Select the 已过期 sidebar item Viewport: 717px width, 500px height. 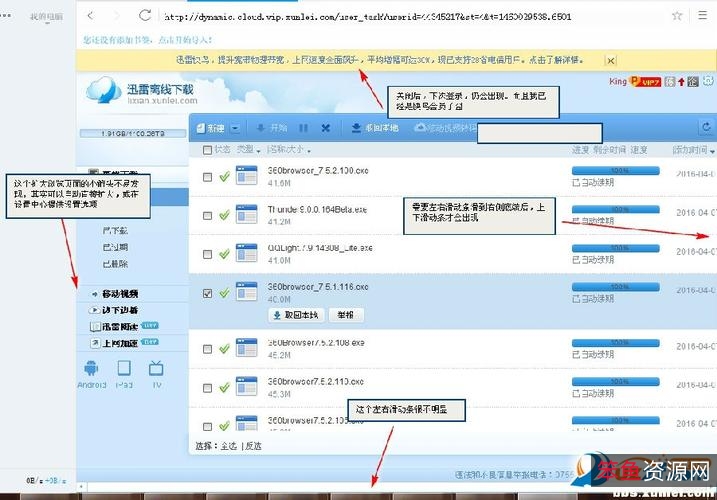tap(115, 247)
